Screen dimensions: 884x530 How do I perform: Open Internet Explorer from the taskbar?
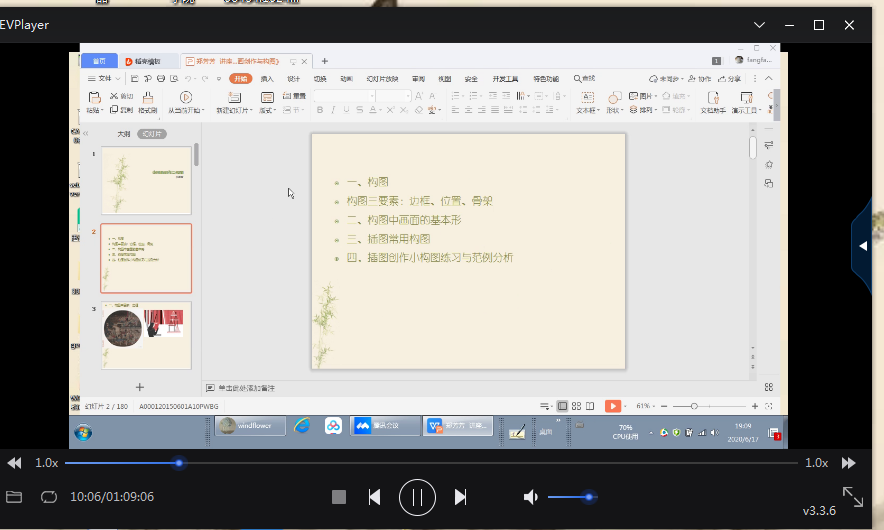[302, 426]
